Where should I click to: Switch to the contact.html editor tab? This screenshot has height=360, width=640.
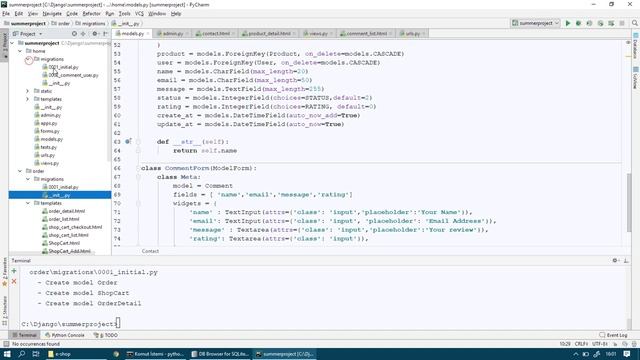215,33
